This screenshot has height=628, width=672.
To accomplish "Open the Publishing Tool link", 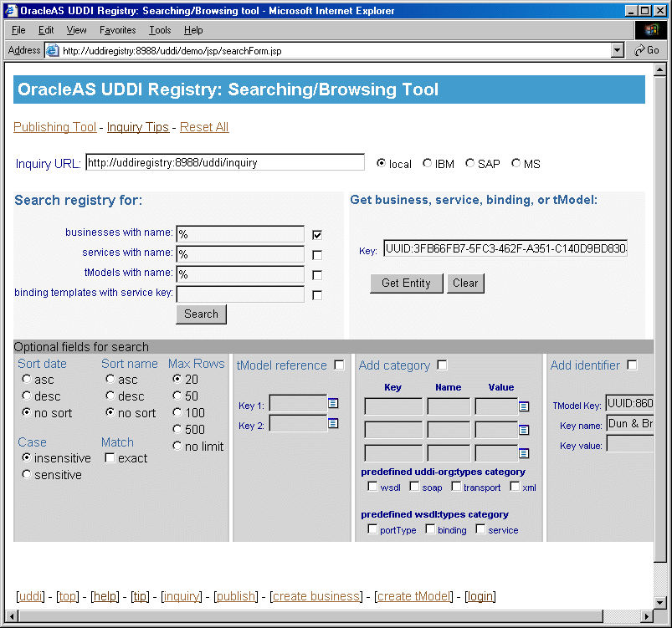I will click(55, 127).
